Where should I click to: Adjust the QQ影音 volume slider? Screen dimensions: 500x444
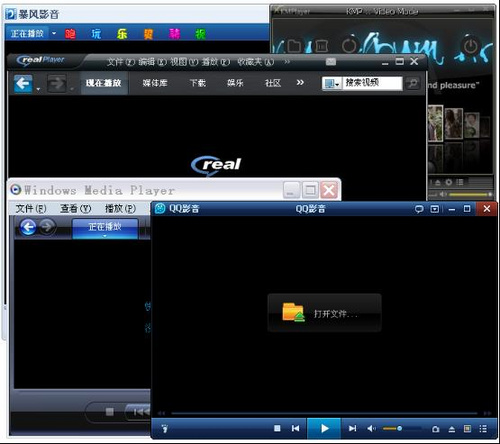(401, 428)
